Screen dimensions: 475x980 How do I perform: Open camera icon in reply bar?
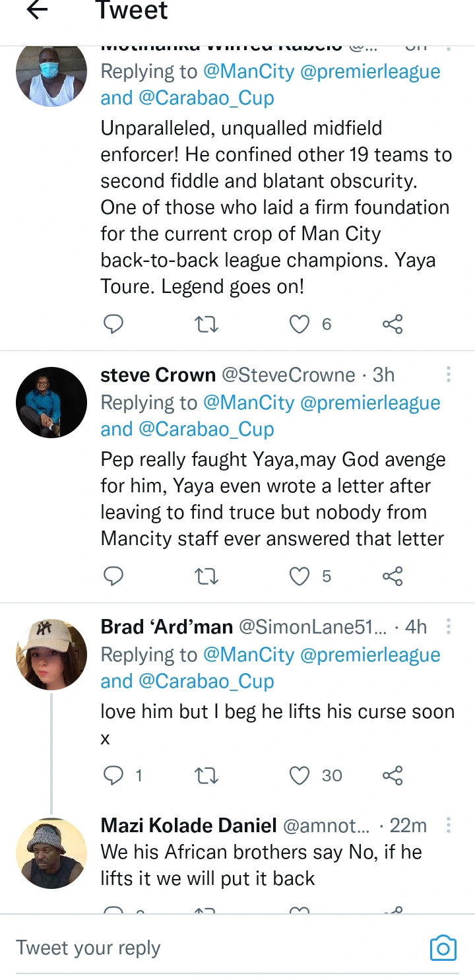[443, 948]
